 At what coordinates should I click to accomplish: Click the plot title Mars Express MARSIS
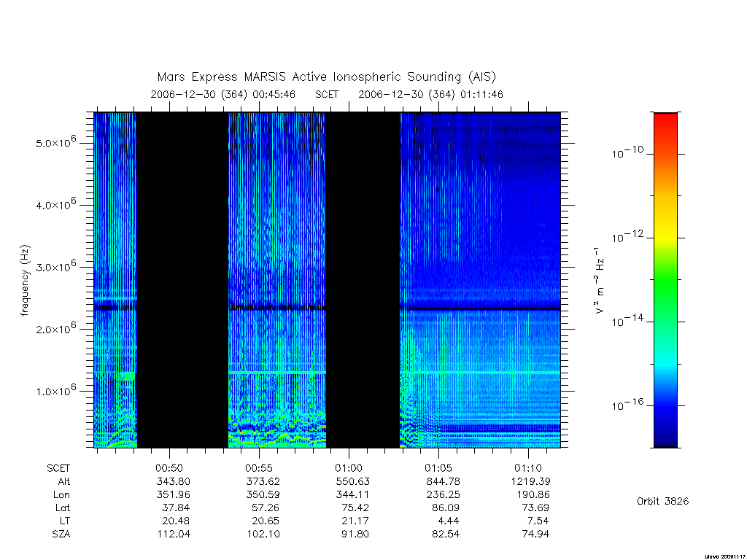pos(326,77)
